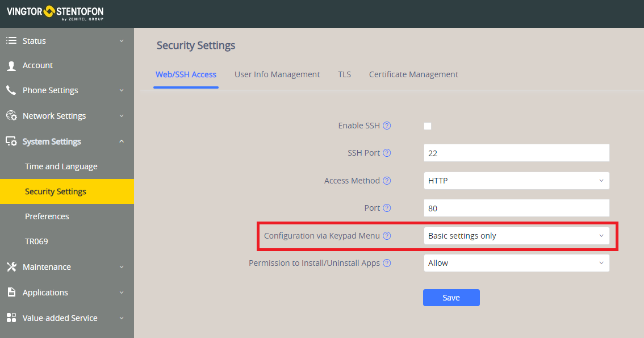The image size is (644, 338).
Task: Click the Configuration via Keypad Menu help icon
Action: (x=387, y=236)
